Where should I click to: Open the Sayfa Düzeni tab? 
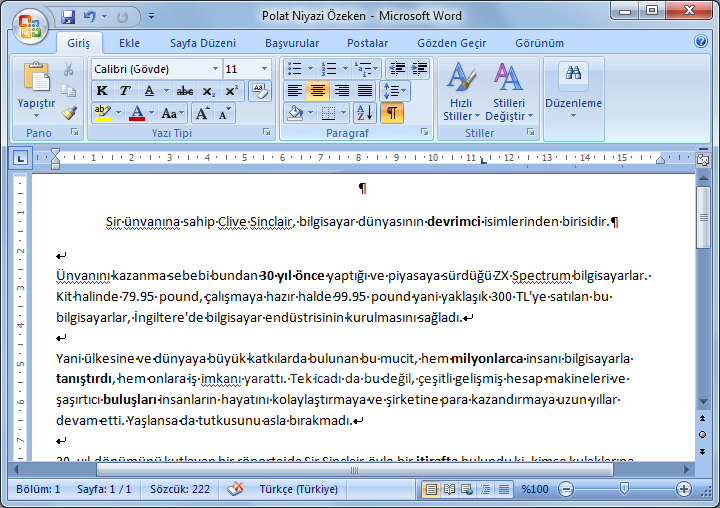coord(202,43)
